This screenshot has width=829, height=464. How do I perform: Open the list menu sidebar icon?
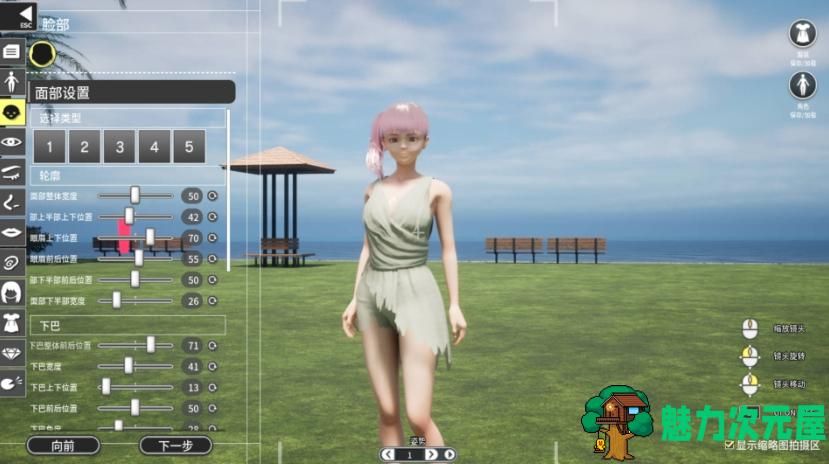pos(12,52)
